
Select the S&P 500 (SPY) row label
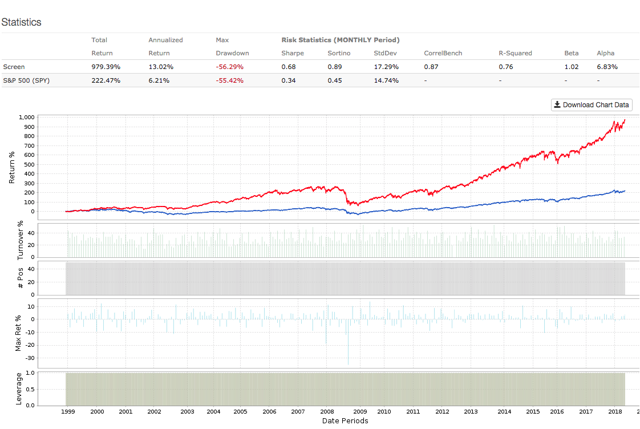pyautogui.click(x=26, y=80)
